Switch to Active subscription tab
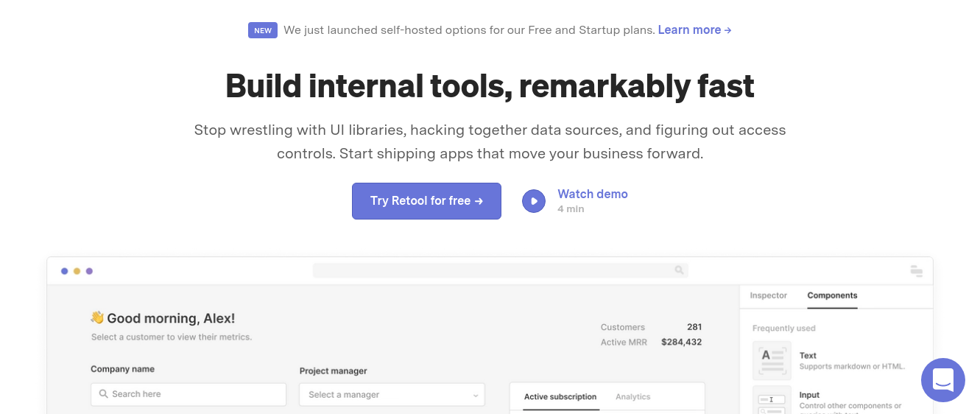 pos(560,396)
